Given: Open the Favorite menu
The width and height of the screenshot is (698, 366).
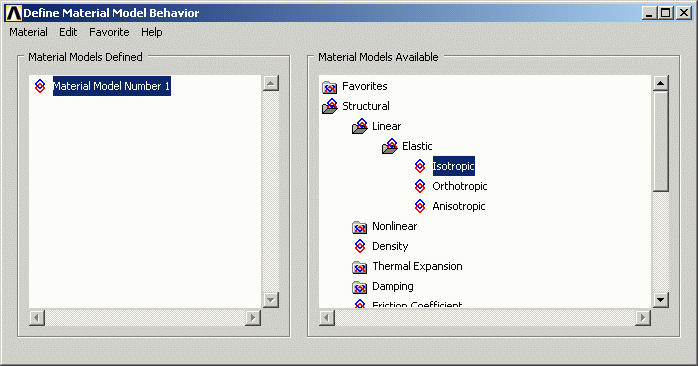Looking at the screenshot, I should (x=109, y=32).
